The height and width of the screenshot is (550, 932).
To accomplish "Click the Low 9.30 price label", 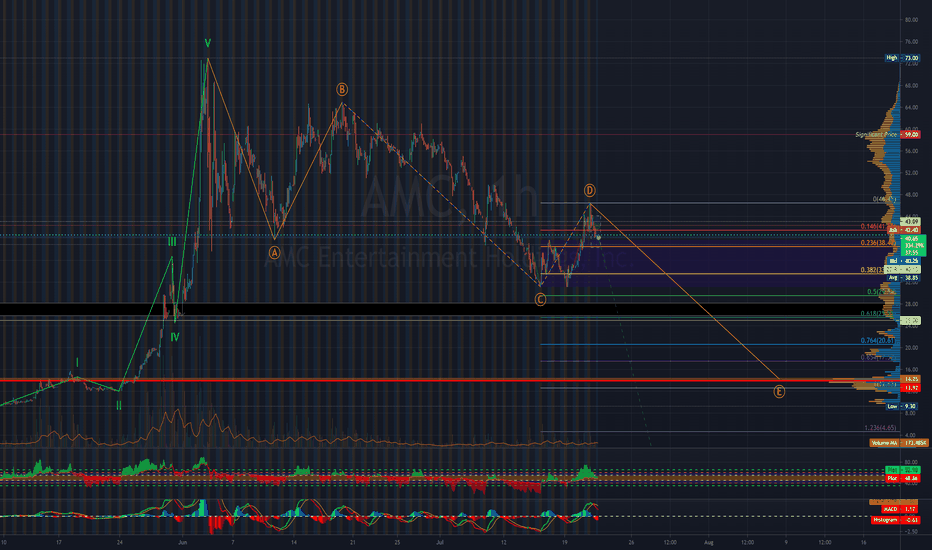I will [x=902, y=406].
